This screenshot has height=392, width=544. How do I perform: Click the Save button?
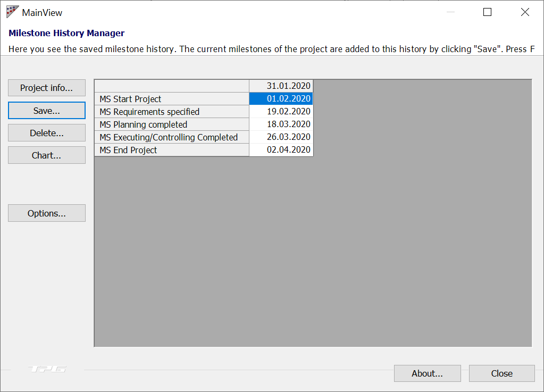tap(46, 110)
